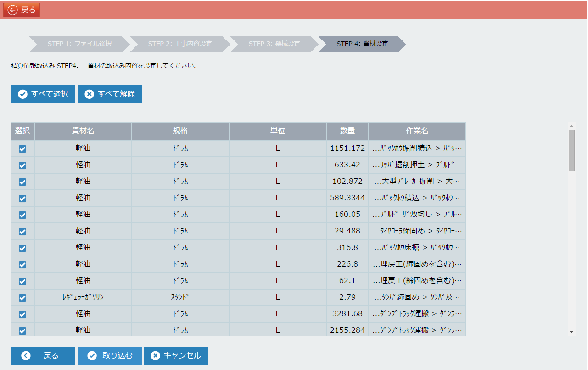Click the レギュラーガソリン material name cell
588x370 pixels.
tap(83, 297)
